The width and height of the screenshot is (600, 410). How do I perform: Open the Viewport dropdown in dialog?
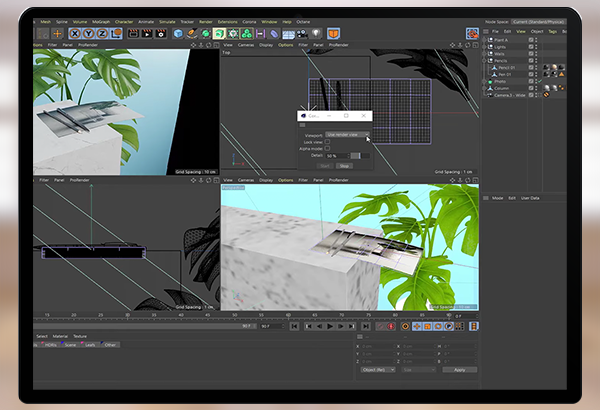347,135
